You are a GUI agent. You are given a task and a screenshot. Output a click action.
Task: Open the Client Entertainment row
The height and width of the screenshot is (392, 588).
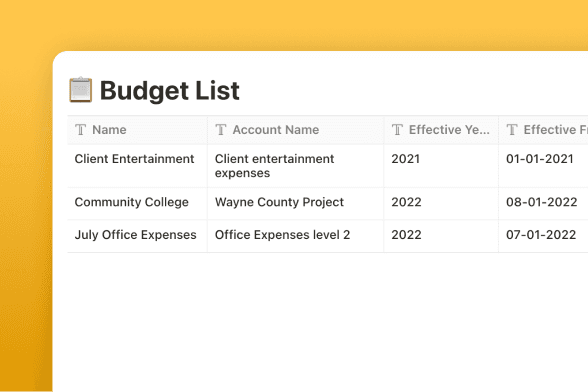click(134, 159)
